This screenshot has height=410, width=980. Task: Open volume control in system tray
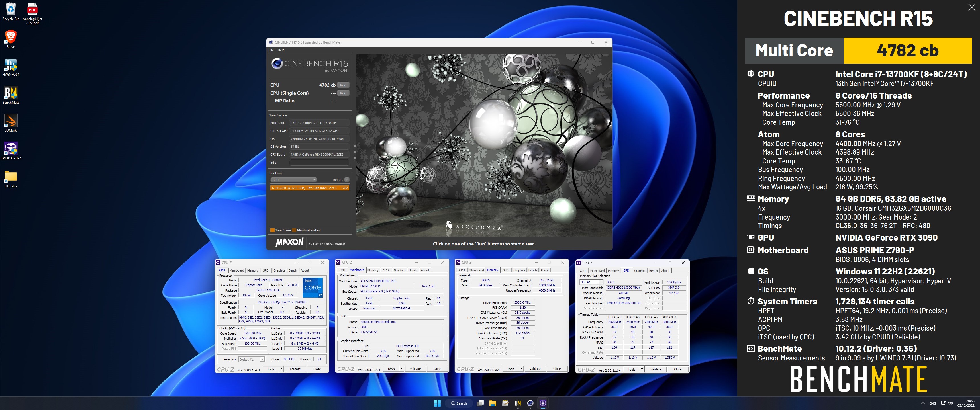click(950, 403)
